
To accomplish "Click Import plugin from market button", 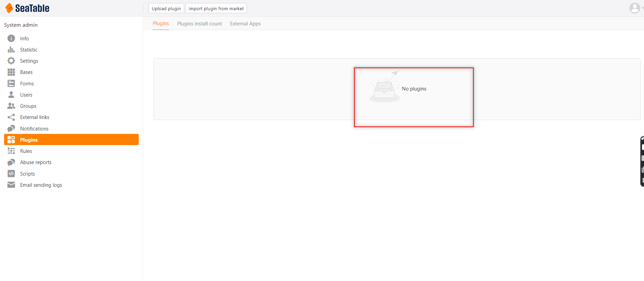I will click(x=216, y=8).
